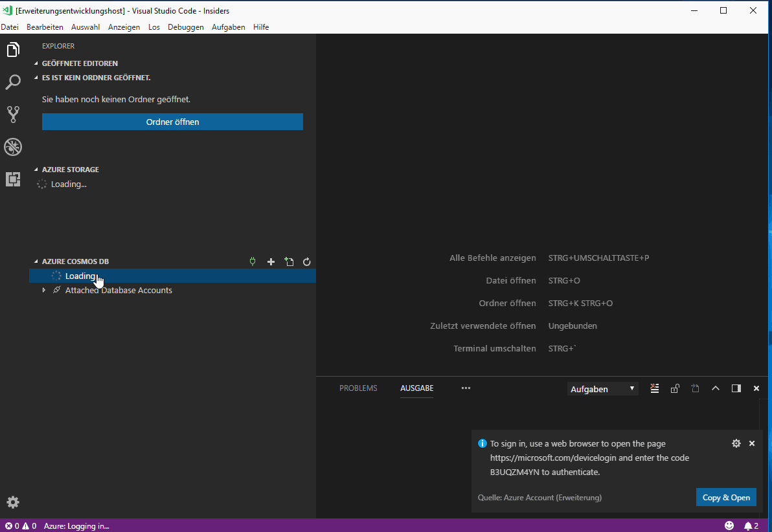Screen dimensions: 772x532
Task: Open the Los menu
Action: [154, 27]
